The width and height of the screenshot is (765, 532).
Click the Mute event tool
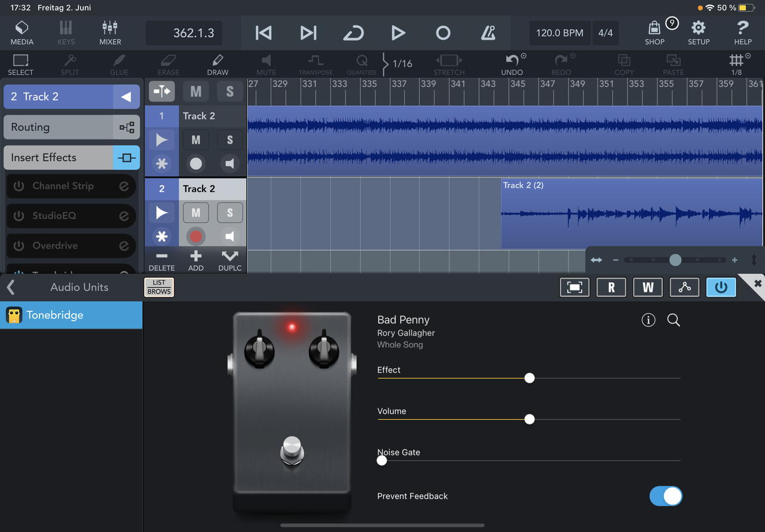click(267, 65)
